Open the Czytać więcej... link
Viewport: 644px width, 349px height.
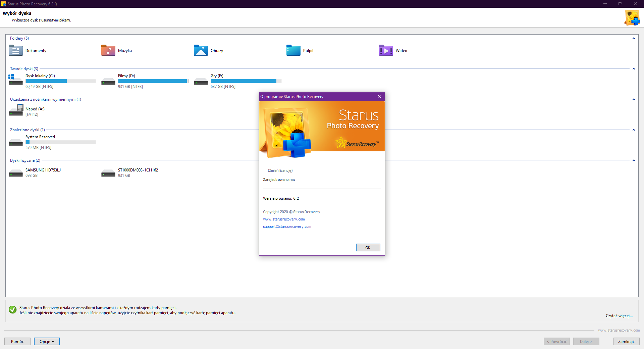click(x=619, y=316)
